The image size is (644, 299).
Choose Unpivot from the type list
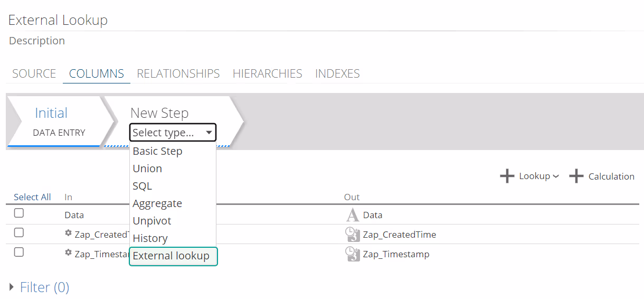click(x=173, y=221)
